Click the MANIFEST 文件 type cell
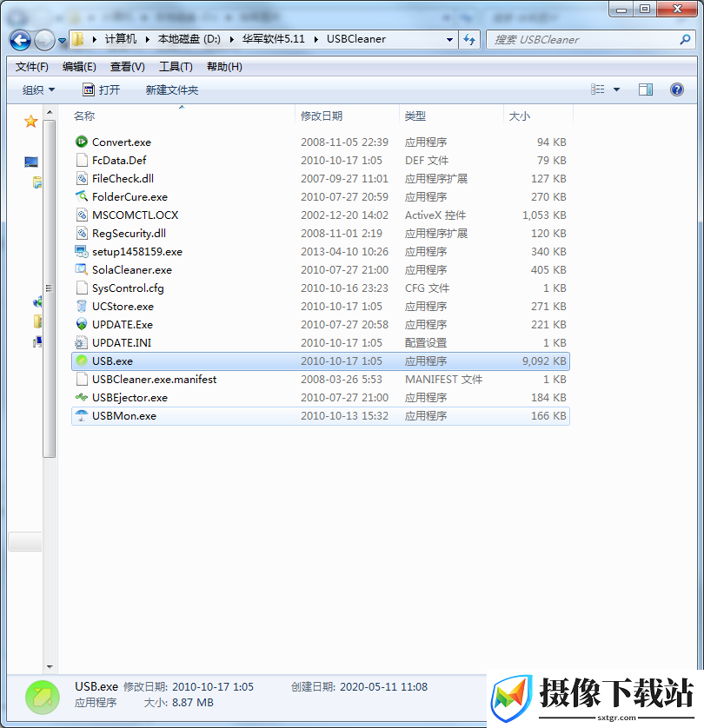Image resolution: width=704 pixels, height=728 pixels. tap(443, 380)
